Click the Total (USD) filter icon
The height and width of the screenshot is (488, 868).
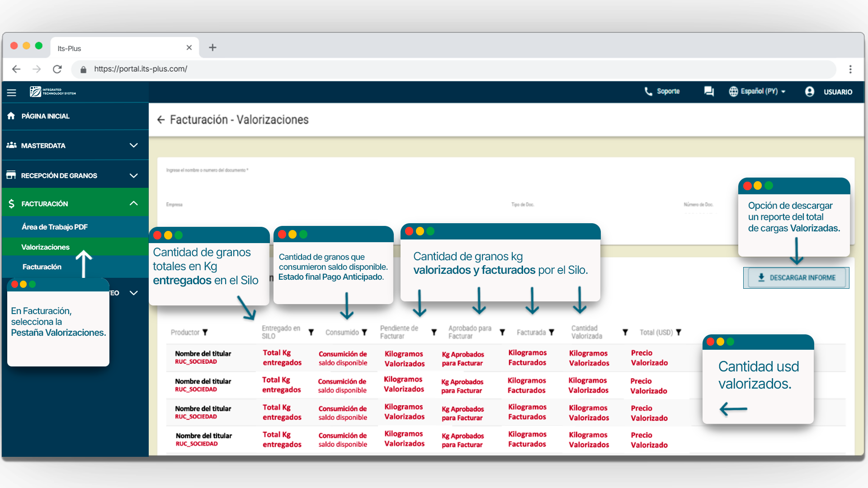click(x=679, y=332)
